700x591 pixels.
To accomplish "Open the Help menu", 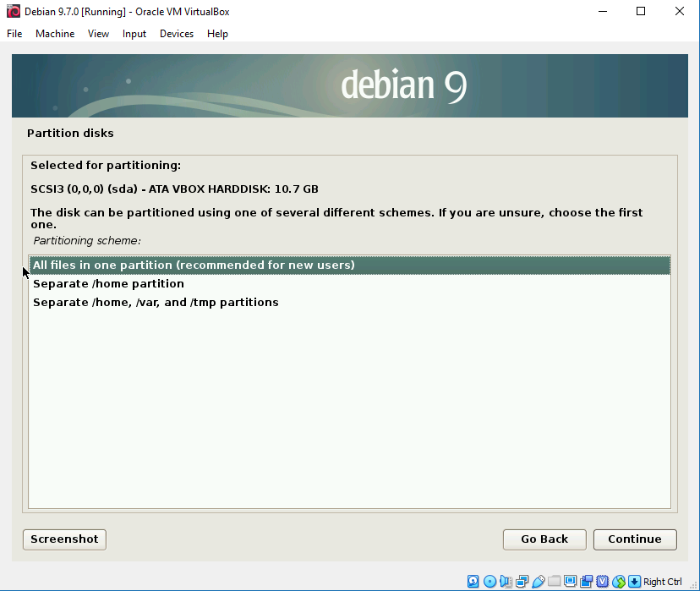I will click(x=217, y=34).
